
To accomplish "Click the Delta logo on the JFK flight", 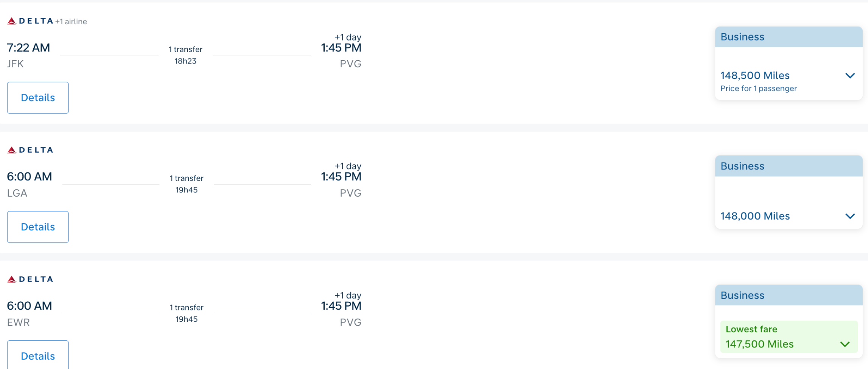I will (x=30, y=21).
